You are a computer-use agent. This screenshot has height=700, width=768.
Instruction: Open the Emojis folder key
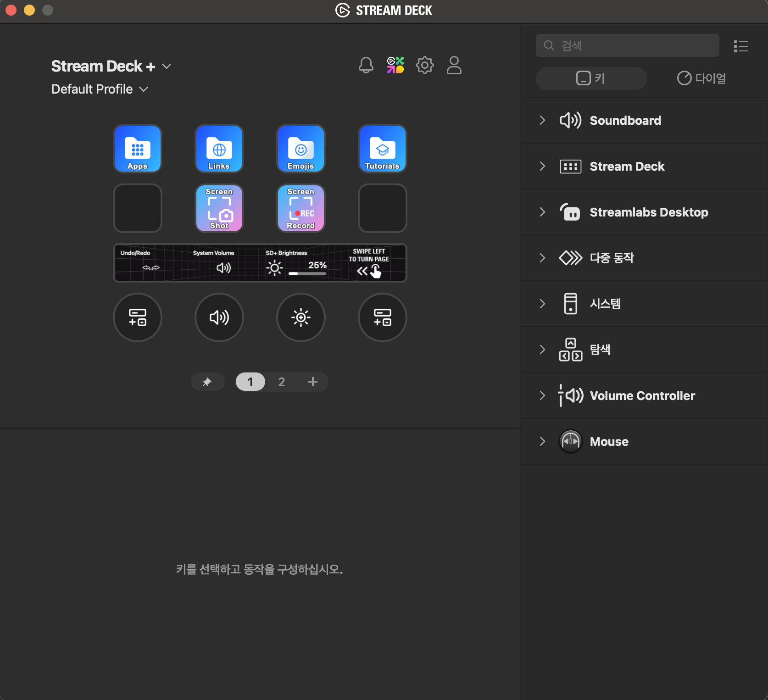(301, 149)
